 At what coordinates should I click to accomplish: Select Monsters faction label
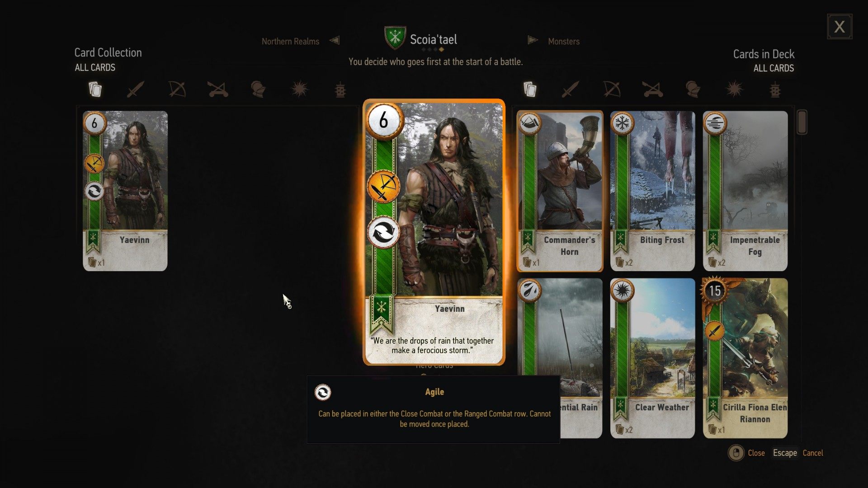(564, 41)
